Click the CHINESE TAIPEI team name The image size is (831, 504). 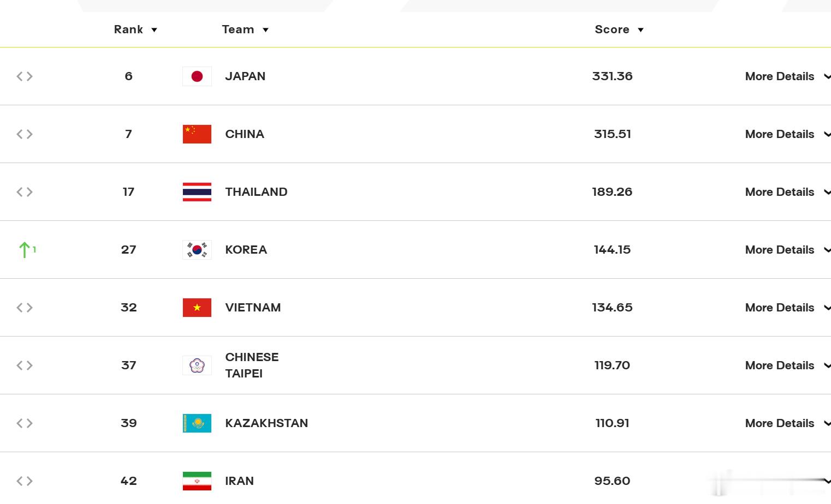point(252,365)
